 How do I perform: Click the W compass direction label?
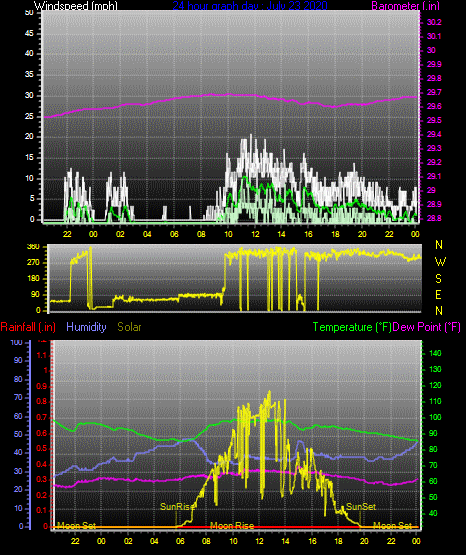click(x=440, y=262)
